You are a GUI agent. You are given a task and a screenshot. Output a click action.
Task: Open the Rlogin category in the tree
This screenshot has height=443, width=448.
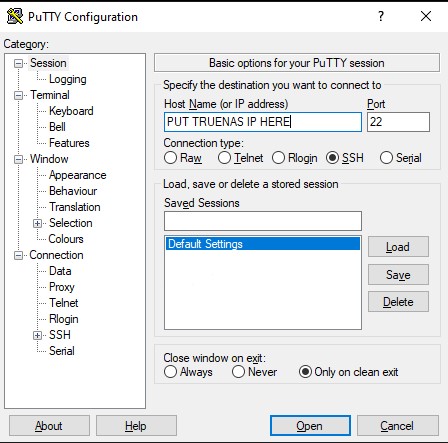(64, 319)
